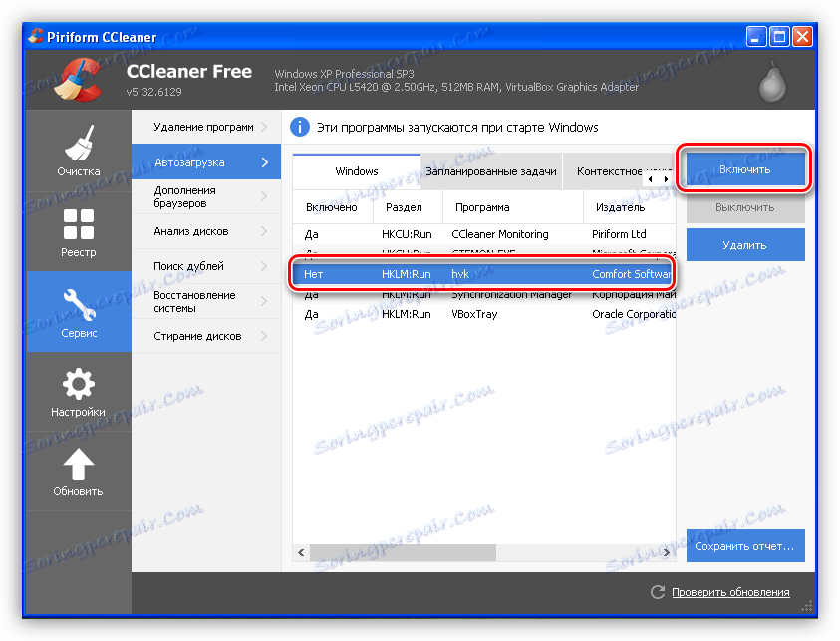Click the horizontal scrollbar right arrow
The width and height of the screenshot is (840, 641).
(x=667, y=552)
